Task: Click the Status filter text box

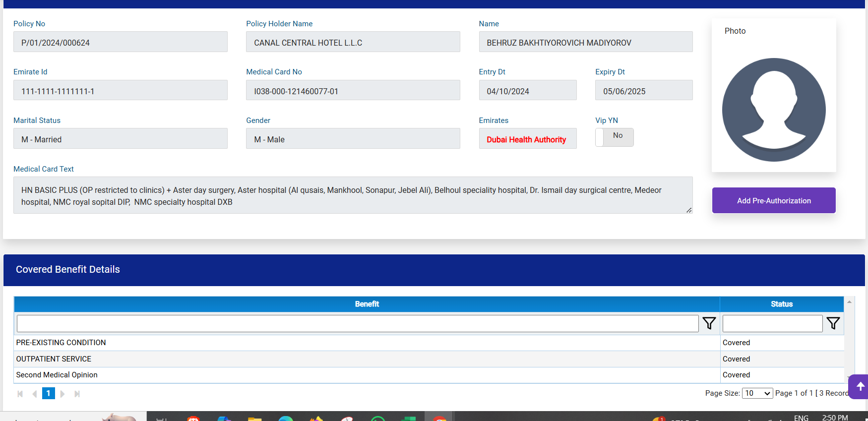Action: (772, 323)
